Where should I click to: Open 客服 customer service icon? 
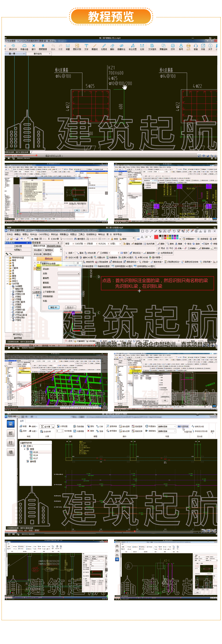[196, 47]
